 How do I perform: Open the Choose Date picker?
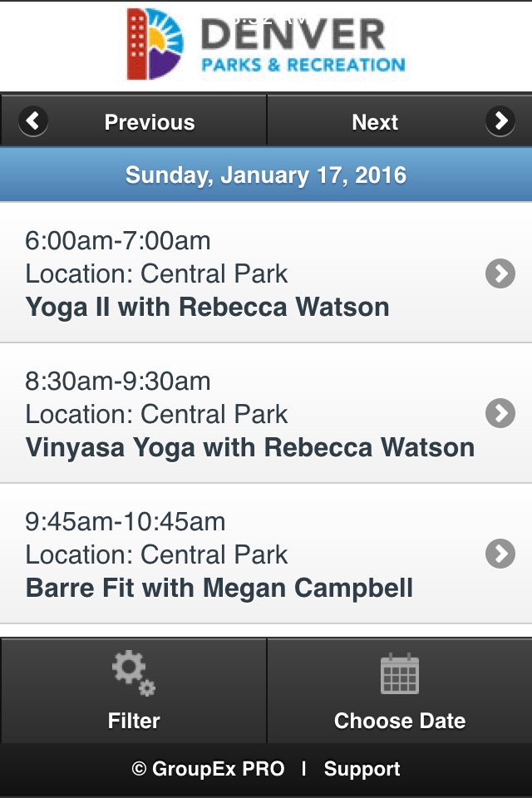(400, 691)
